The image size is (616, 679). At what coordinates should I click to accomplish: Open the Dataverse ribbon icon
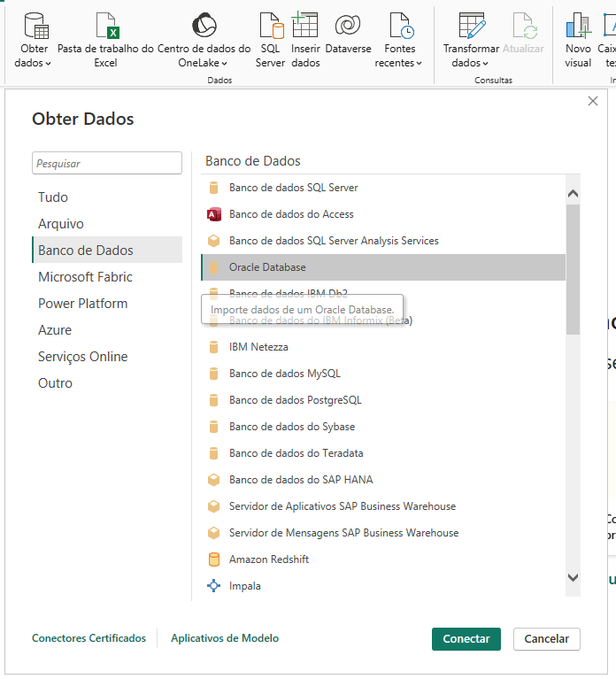click(x=348, y=25)
